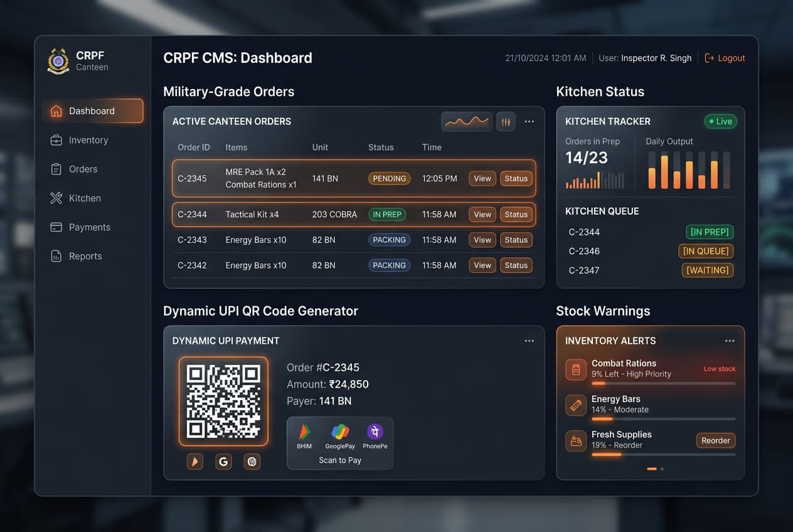This screenshot has height=532, width=793.
Task: Select GooglePay in Scan to Pay
Action: (x=340, y=437)
